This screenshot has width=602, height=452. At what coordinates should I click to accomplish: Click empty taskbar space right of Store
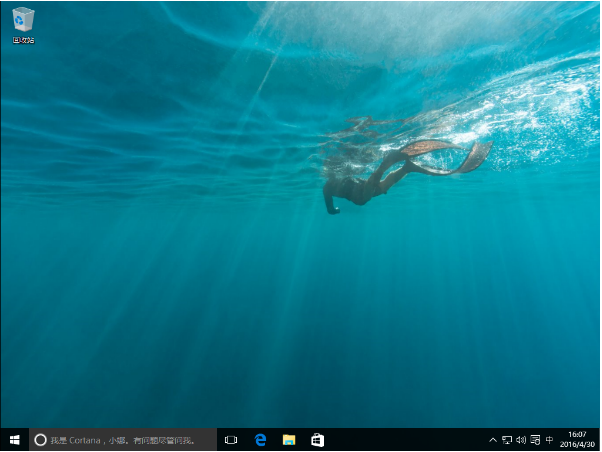coord(400,439)
